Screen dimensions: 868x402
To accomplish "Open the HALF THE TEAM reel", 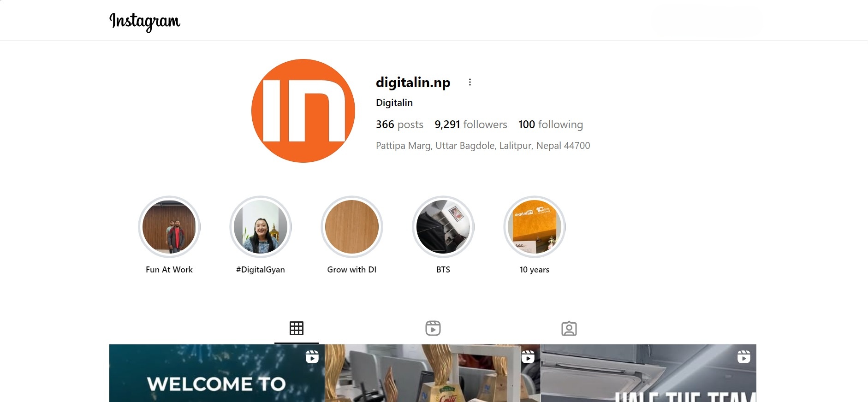I will (648, 373).
